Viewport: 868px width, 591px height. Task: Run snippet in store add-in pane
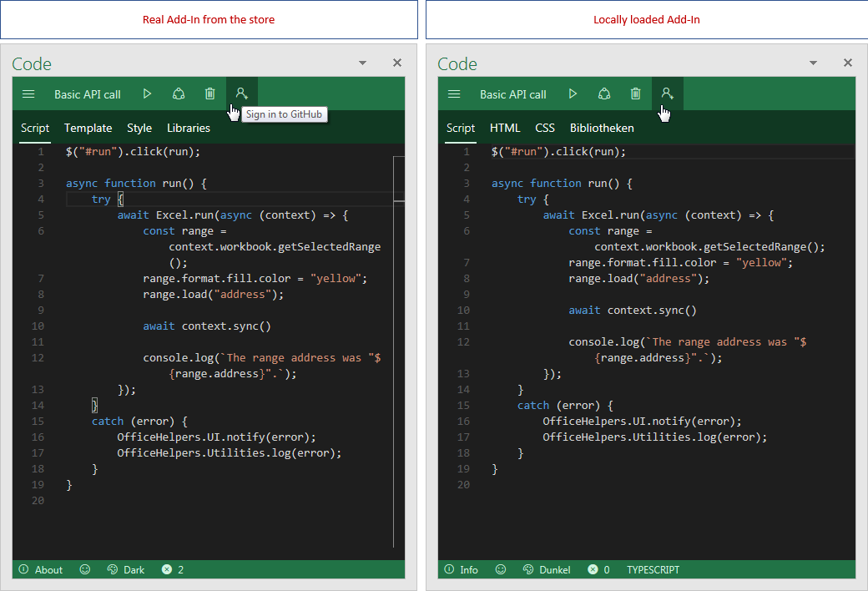tap(147, 94)
